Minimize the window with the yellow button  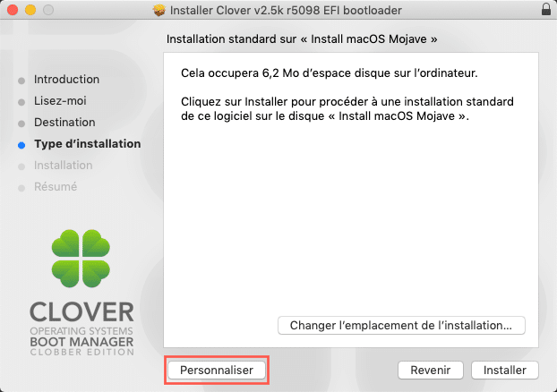(30, 10)
